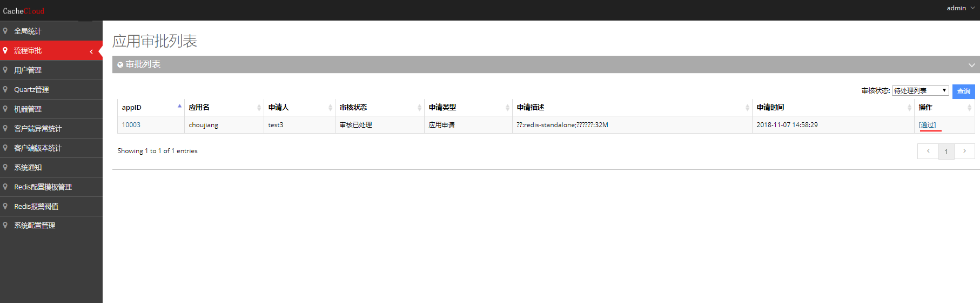The image size is (980, 303).
Task: Click the pin icon beside 系统通知
Action: pyautogui.click(x=5, y=167)
